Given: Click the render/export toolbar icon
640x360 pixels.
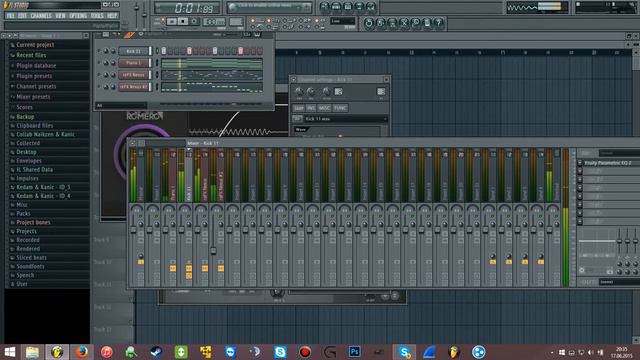Looking at the screenshot, I should 392,23.
